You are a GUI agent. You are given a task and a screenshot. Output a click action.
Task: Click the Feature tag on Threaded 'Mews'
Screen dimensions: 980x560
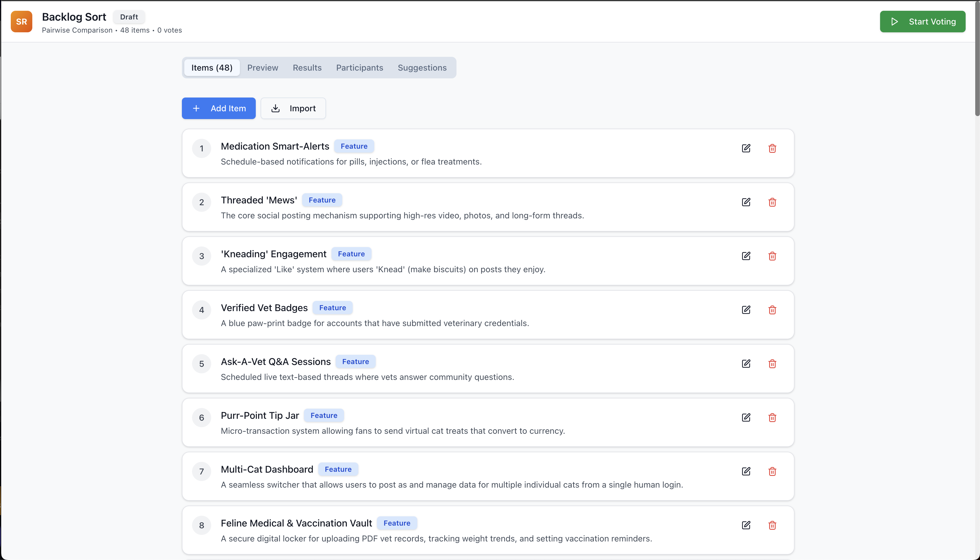point(322,200)
